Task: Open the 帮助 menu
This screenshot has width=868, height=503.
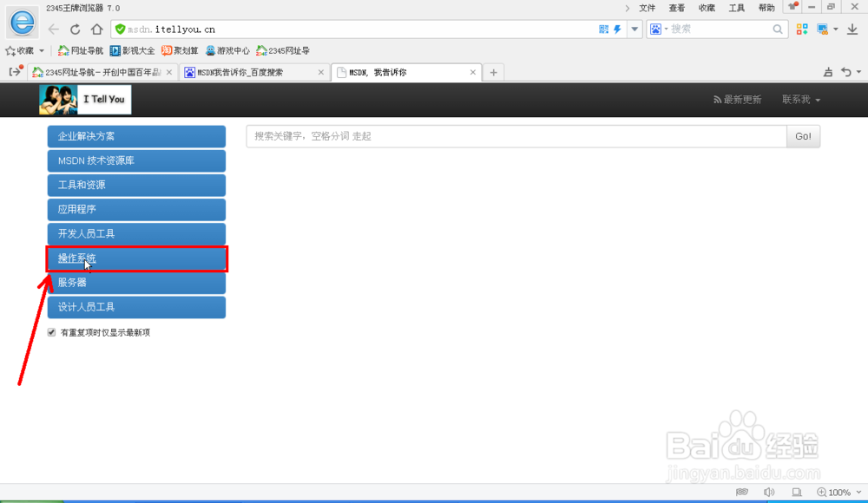Action: [766, 8]
